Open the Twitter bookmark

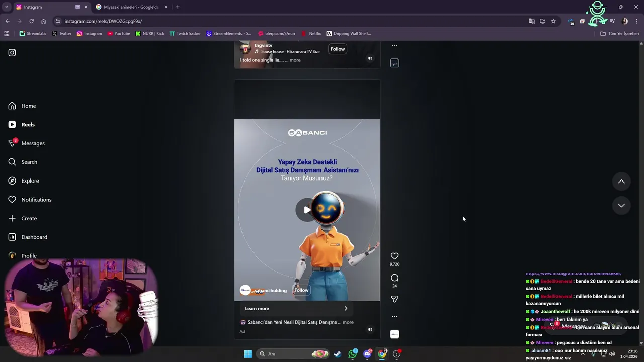point(62,34)
